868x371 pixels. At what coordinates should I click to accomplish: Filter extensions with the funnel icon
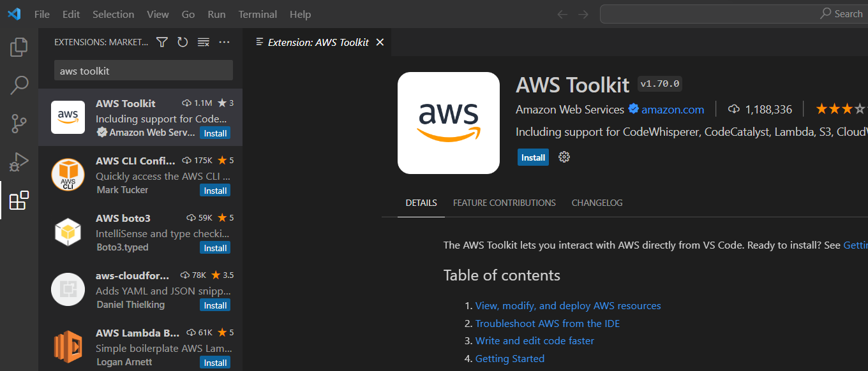tap(162, 42)
